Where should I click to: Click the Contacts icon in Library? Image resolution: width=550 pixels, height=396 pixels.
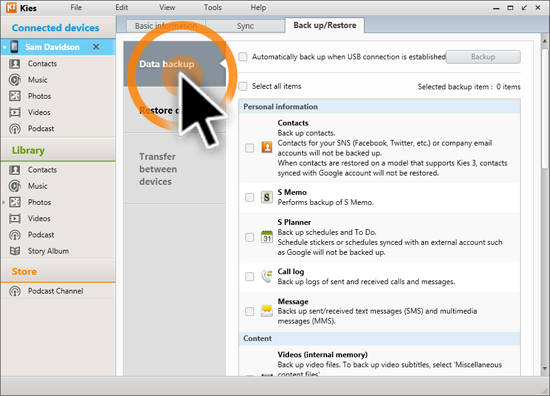tap(15, 170)
